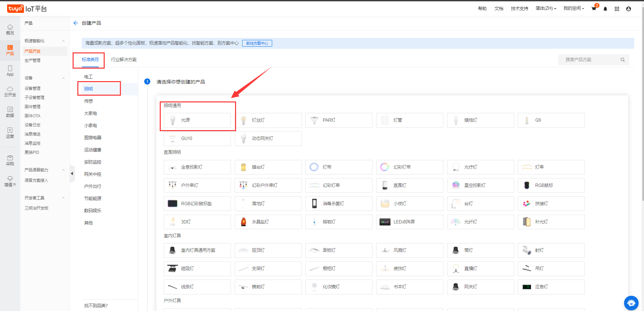Image resolution: width=644 pixels, height=311 pixels.
Task: Click the user account avatar icon
Action: [x=628, y=9]
